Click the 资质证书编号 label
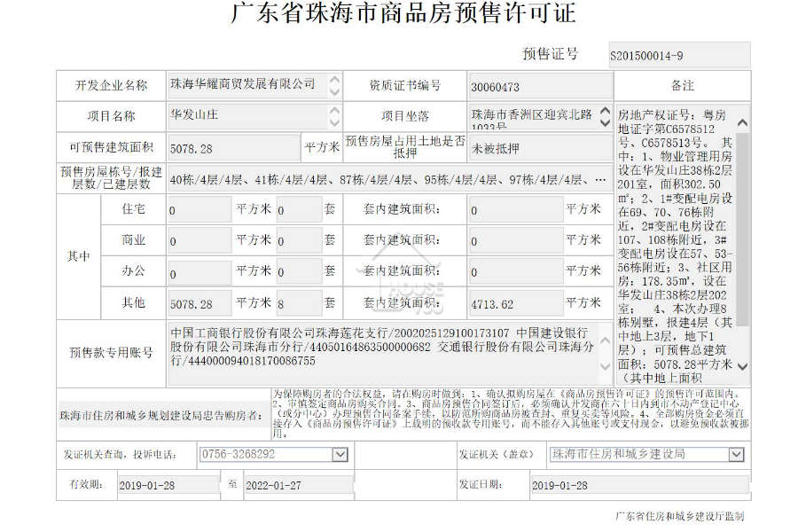 tap(405, 85)
